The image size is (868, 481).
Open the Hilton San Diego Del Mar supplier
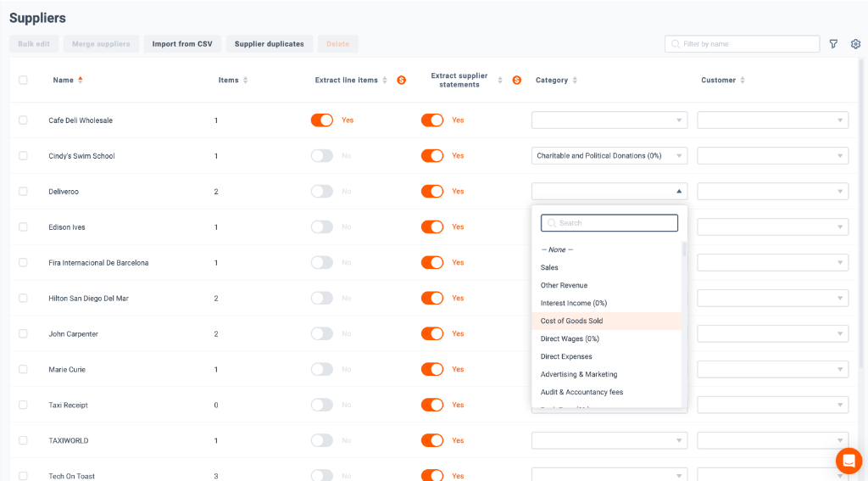click(x=88, y=298)
